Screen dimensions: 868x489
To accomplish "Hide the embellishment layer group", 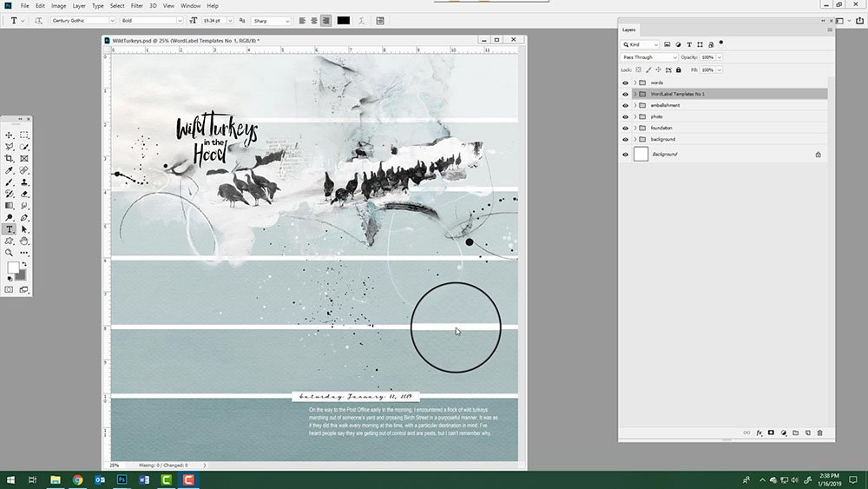I will 626,105.
